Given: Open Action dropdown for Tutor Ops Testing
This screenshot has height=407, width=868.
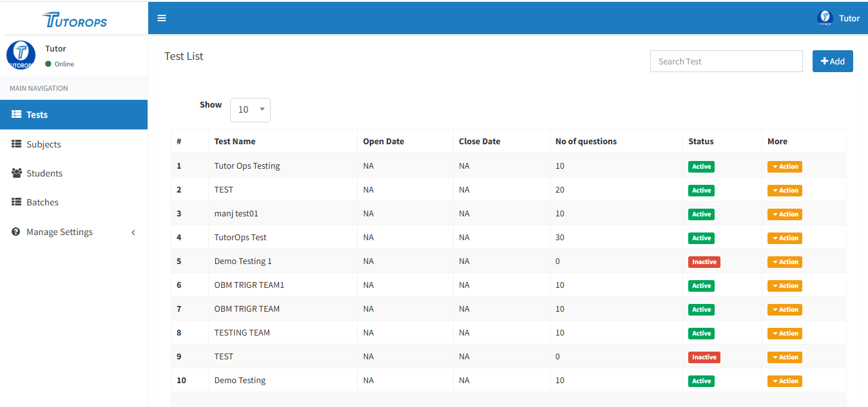Looking at the screenshot, I should point(784,167).
